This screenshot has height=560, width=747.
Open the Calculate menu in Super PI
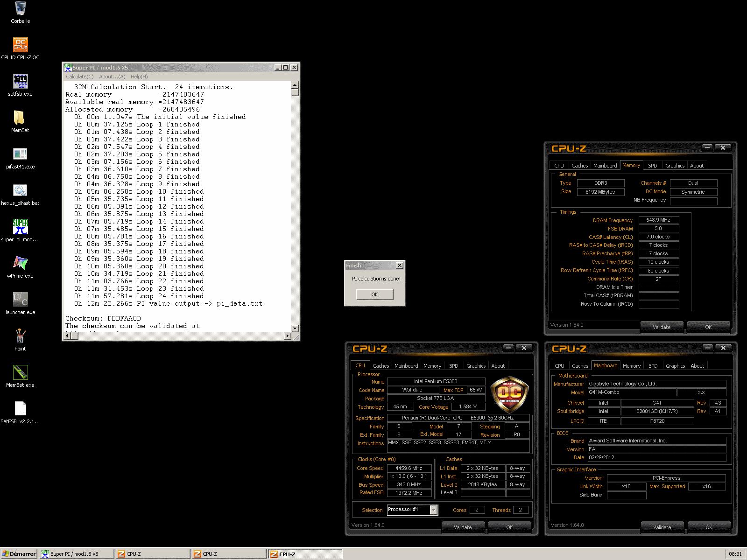pyautogui.click(x=79, y=77)
